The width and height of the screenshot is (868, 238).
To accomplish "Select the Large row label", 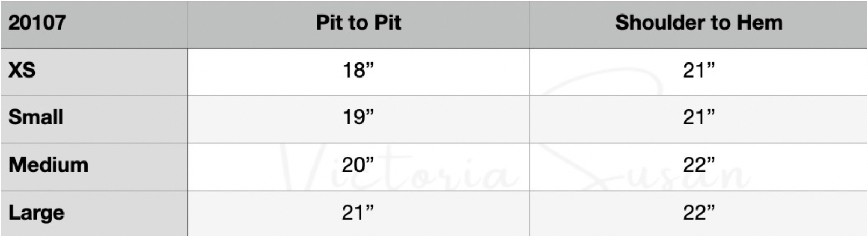I will pos(37,213).
